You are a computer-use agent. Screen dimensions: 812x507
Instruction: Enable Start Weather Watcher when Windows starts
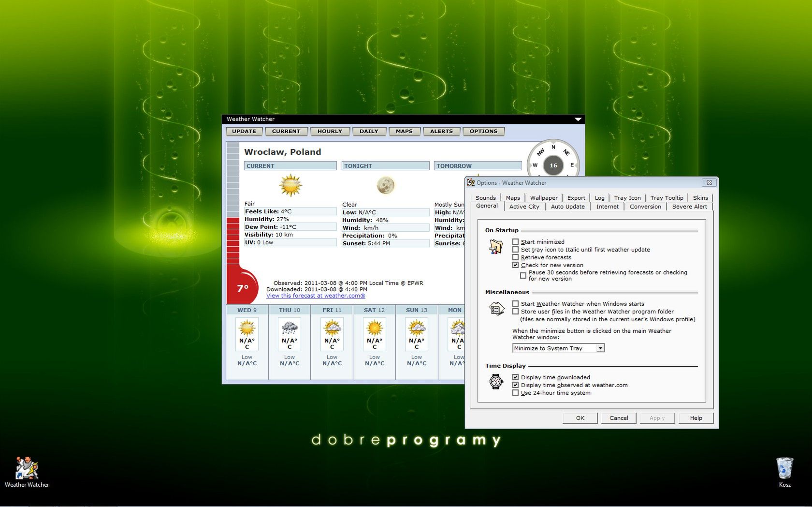click(x=515, y=304)
